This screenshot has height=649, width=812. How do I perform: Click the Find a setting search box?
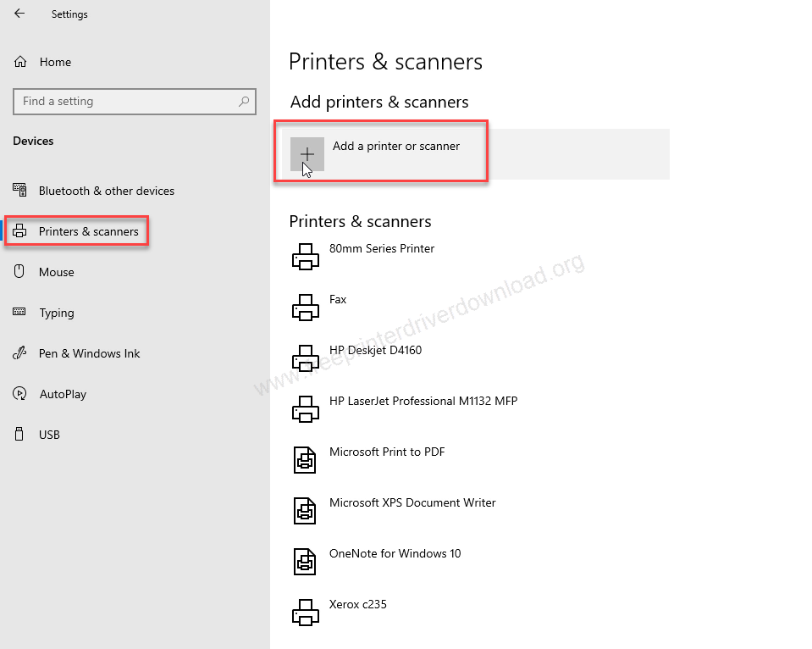[127, 102]
